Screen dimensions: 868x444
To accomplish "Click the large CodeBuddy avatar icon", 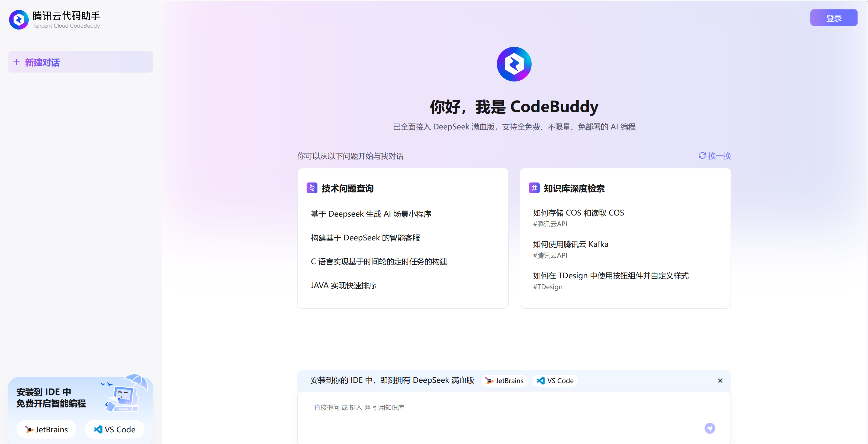I will click(514, 64).
